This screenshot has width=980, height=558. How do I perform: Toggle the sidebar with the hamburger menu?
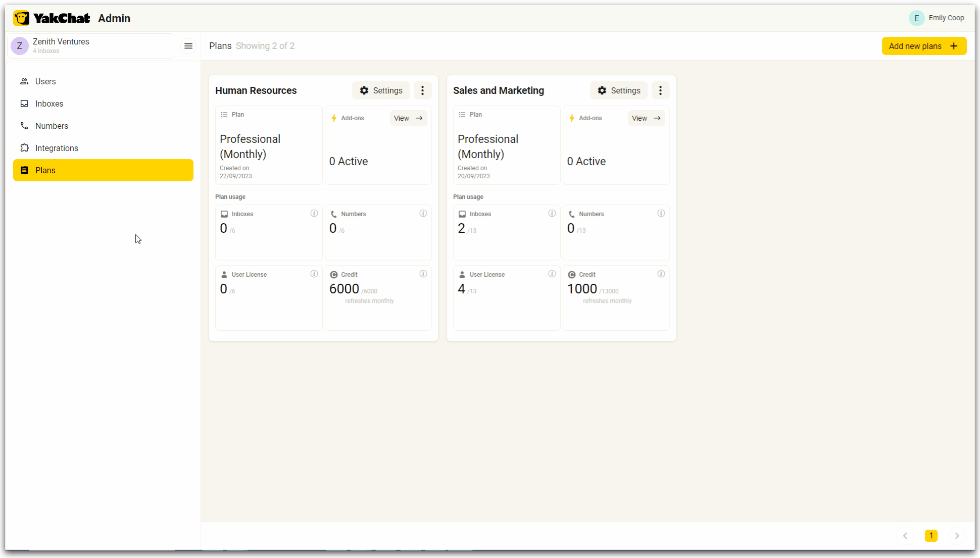[x=188, y=46]
